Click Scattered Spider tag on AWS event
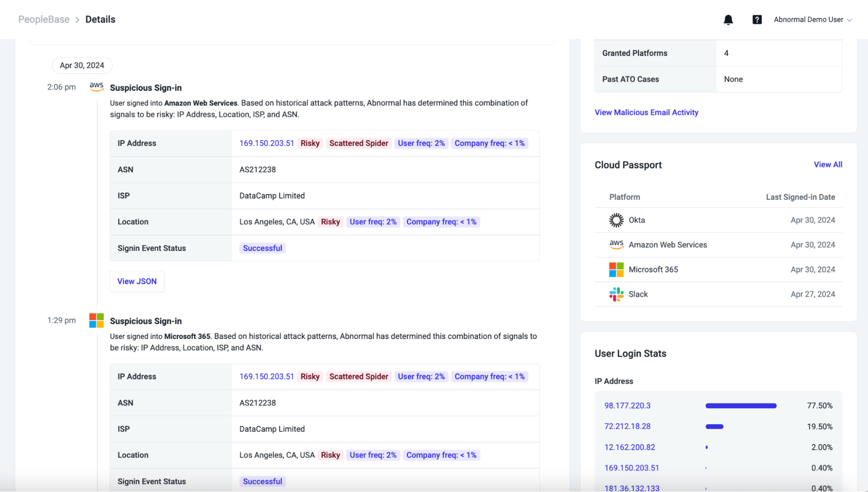 point(359,143)
